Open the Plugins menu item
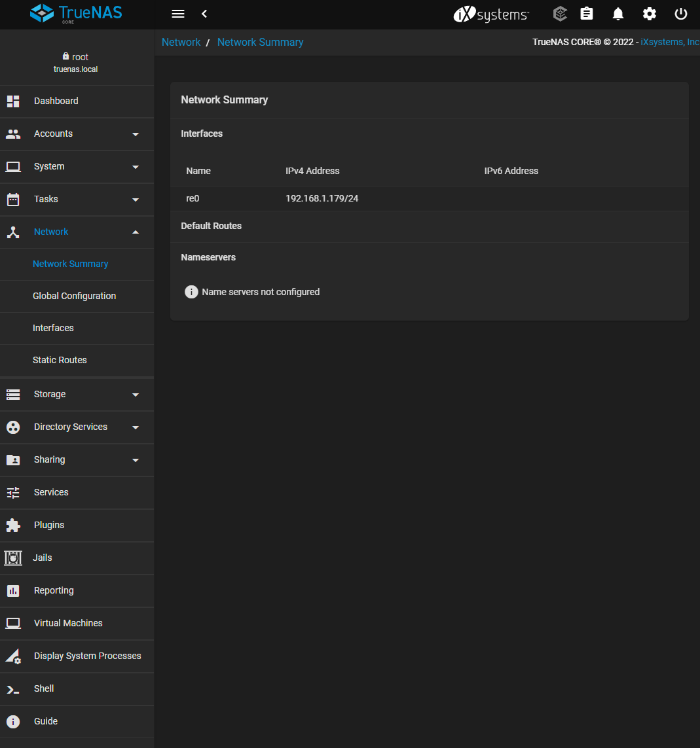 (48, 525)
